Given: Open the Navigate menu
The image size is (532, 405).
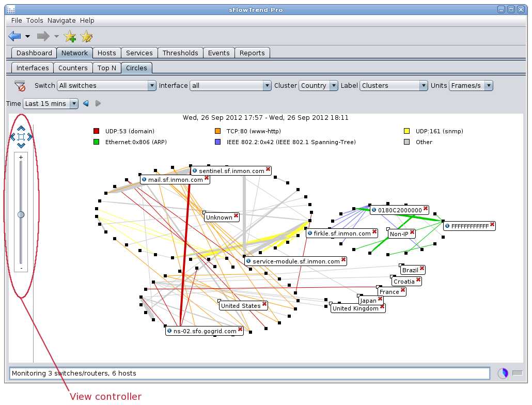Looking at the screenshot, I should [x=61, y=20].
